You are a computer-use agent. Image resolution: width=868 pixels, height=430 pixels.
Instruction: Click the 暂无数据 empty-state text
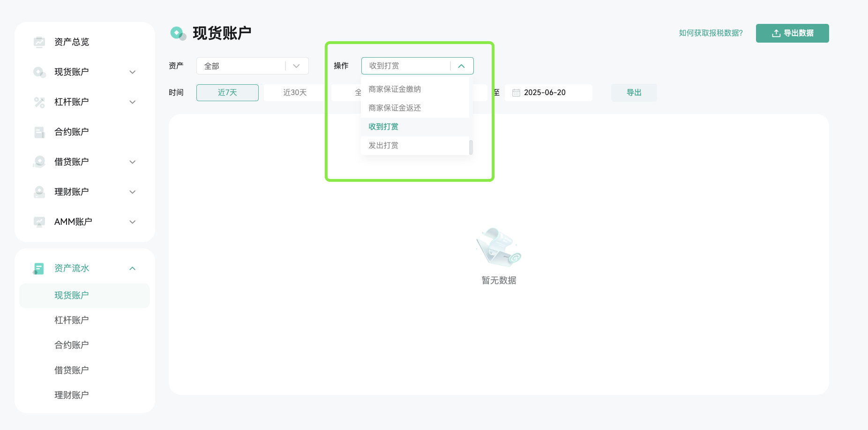[499, 281]
